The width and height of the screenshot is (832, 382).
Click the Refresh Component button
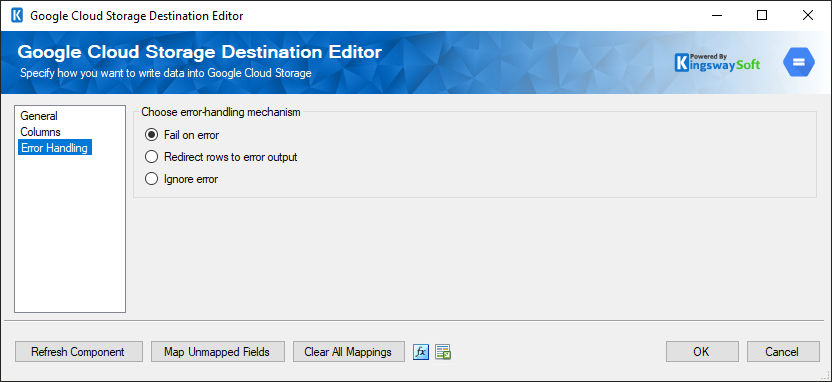coord(79,352)
